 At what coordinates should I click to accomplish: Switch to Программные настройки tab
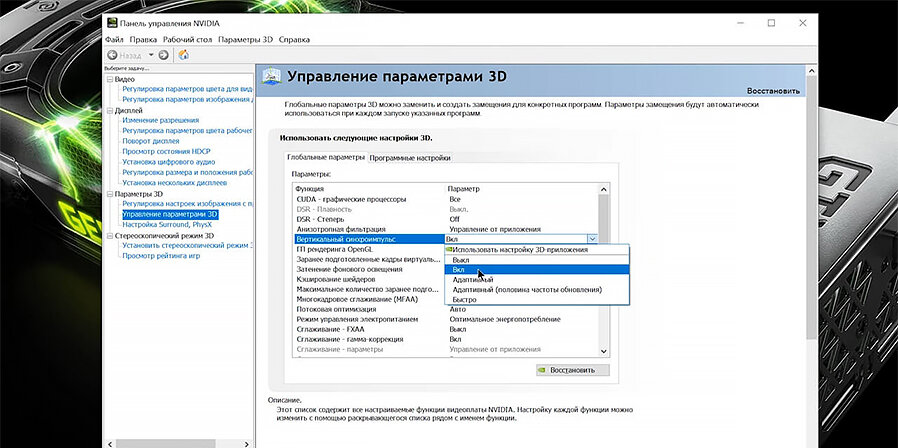(410, 158)
